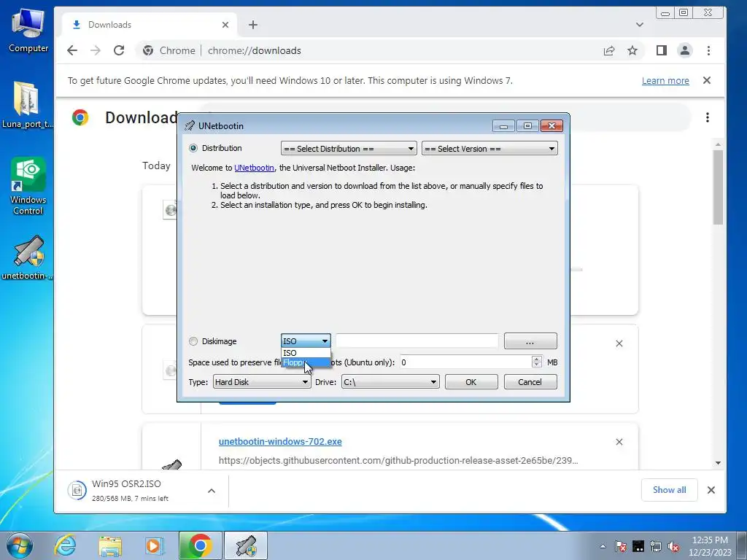Switch to Chrome via its taskbar button
Viewport: 747px width, 560px height.
[201, 545]
